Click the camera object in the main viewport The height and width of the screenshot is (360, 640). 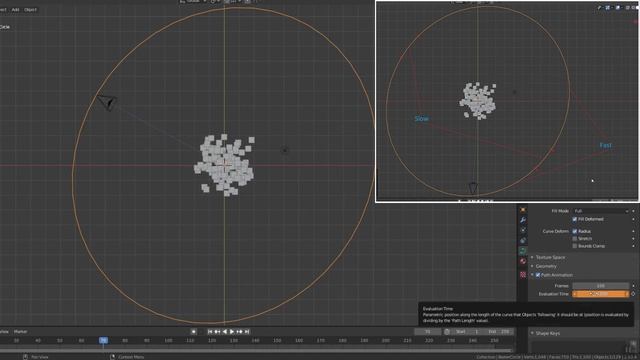pyautogui.click(x=107, y=102)
